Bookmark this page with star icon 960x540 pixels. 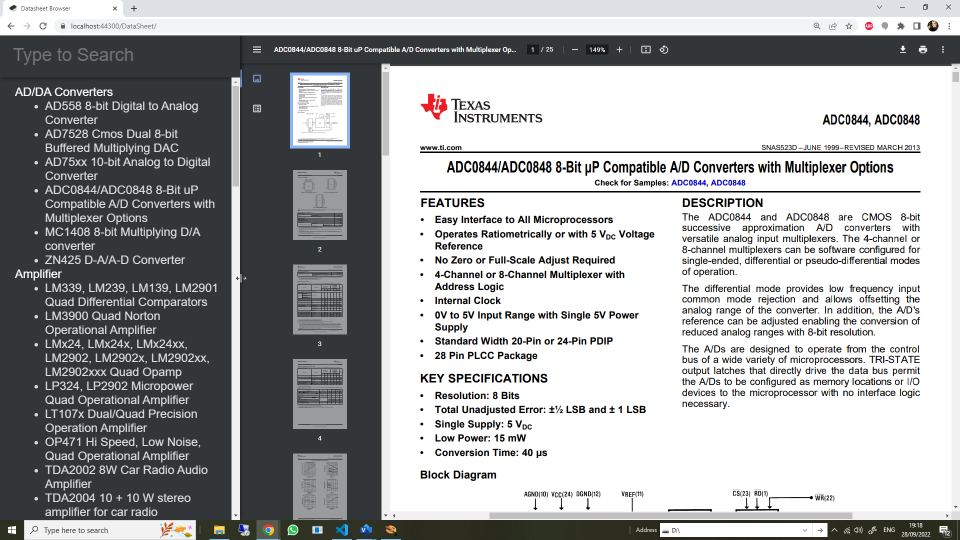pyautogui.click(x=849, y=26)
